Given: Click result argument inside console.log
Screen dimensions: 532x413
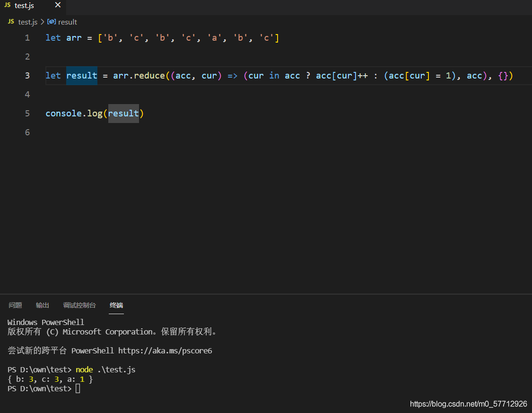Looking at the screenshot, I should 123,114.
